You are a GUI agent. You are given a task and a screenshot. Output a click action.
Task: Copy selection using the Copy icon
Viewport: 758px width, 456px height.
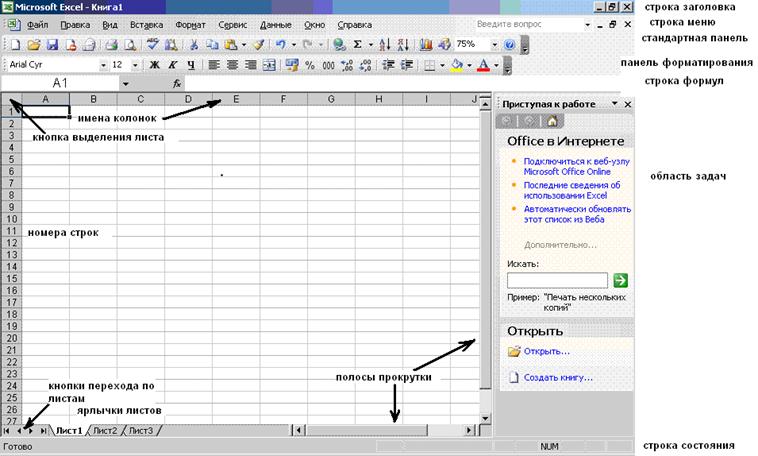(212, 44)
